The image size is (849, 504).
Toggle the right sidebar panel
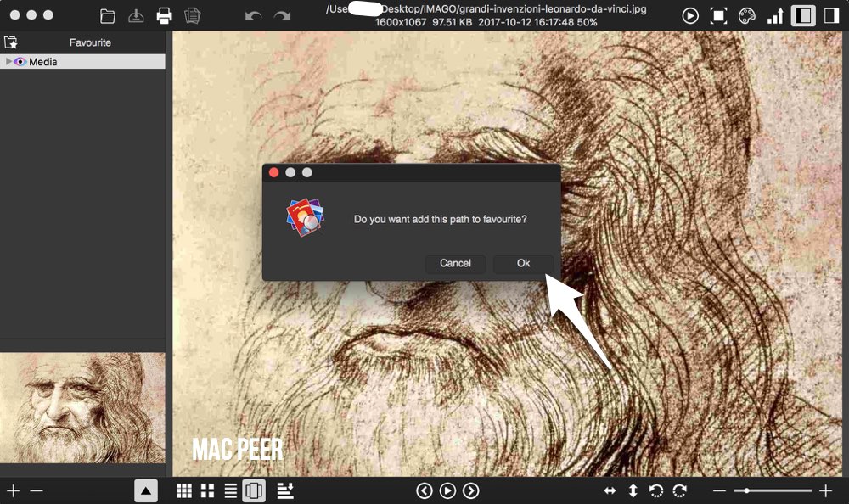831,15
